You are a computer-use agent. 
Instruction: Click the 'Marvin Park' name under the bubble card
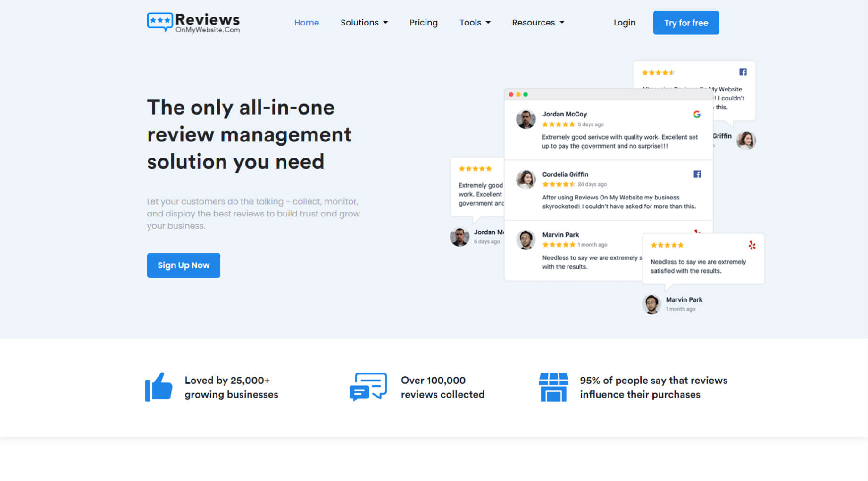pos(684,300)
